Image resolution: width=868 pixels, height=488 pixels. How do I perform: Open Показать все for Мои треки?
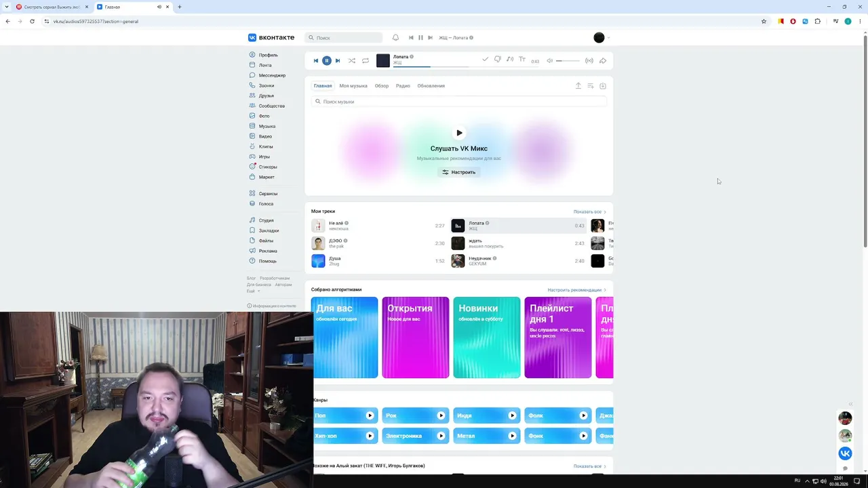point(589,212)
